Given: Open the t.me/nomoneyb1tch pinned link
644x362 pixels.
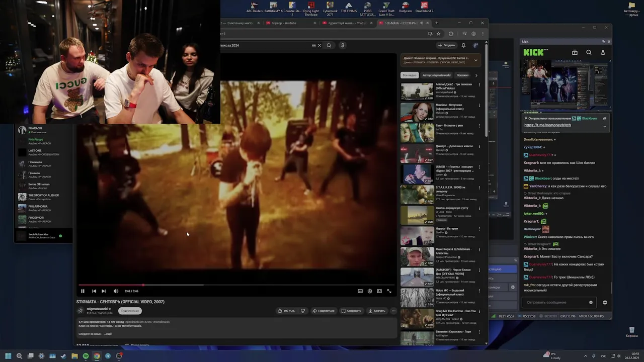Looking at the screenshot, I should 547,125.
